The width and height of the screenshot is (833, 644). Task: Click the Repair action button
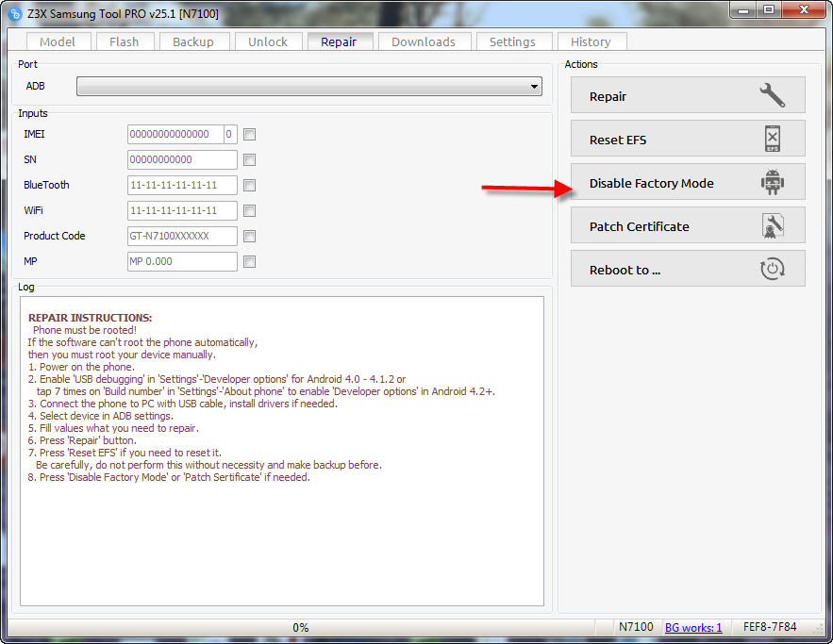pyautogui.click(x=688, y=95)
